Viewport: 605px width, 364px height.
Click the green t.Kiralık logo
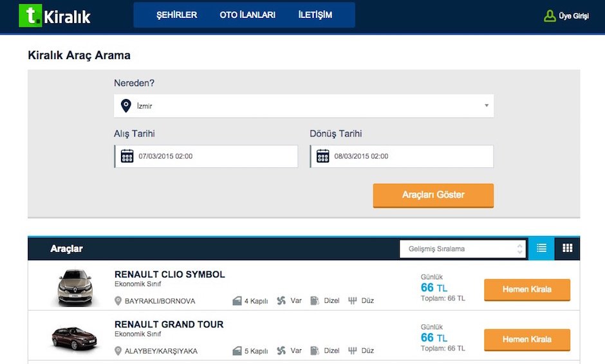pos(55,16)
